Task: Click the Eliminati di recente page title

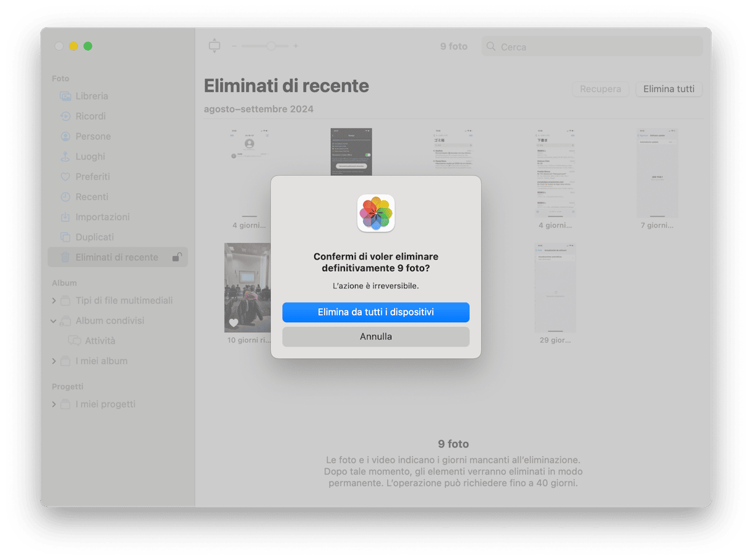Action: pyautogui.click(x=286, y=86)
